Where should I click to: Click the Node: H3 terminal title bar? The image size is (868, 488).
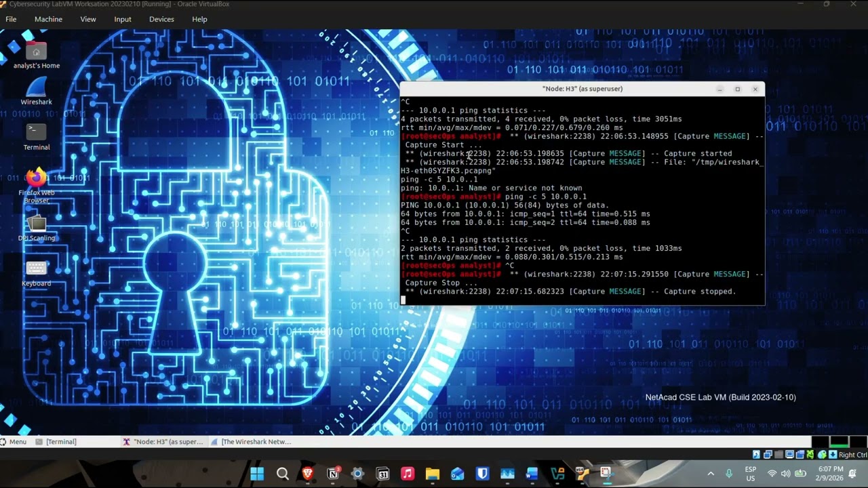pyautogui.click(x=582, y=89)
